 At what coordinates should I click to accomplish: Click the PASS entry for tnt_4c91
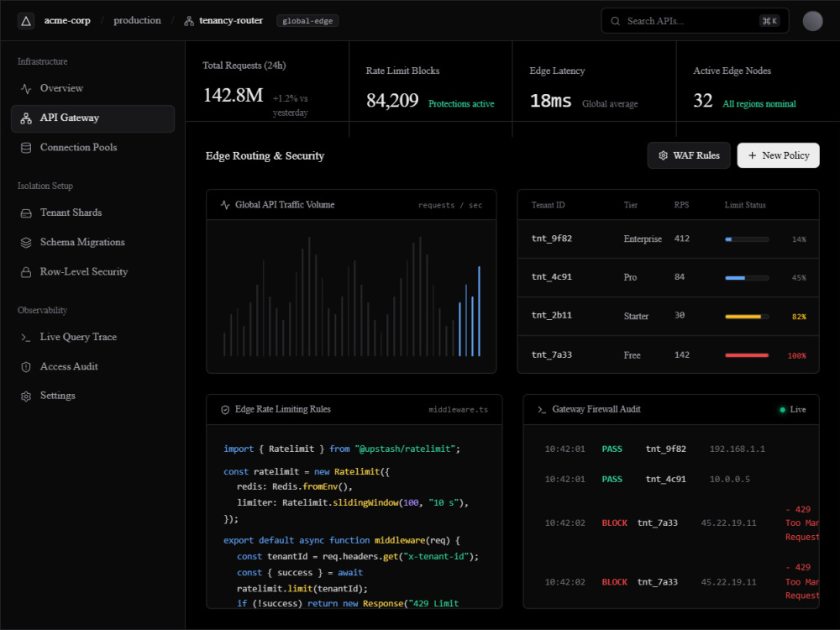(x=612, y=480)
